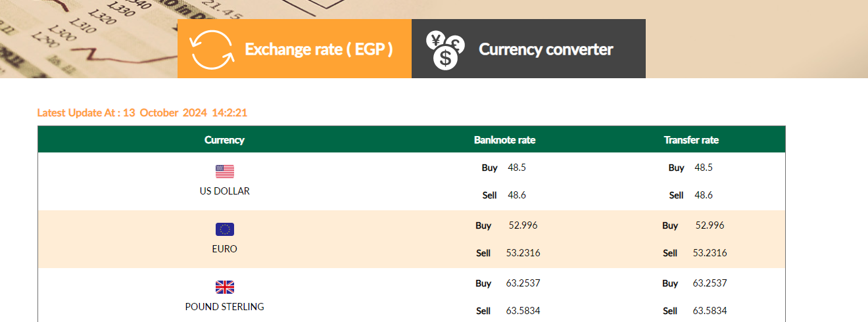The width and height of the screenshot is (868, 322).
Task: Click the Banknote rate column header
Action: 504,140
